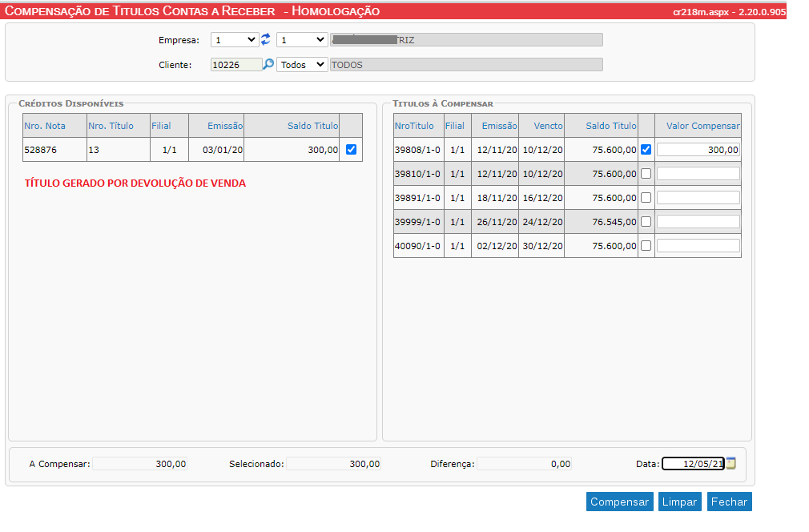Click title number 40090/1-0
Screen dimensions: 809x532
(x=418, y=246)
